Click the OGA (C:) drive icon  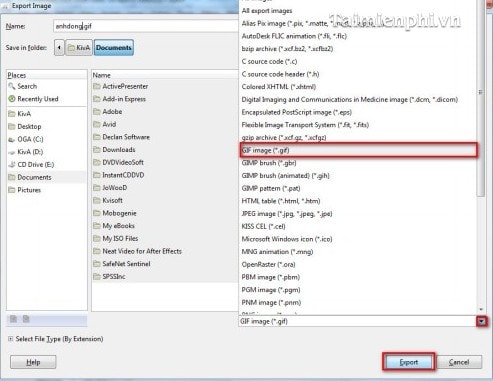[12, 139]
